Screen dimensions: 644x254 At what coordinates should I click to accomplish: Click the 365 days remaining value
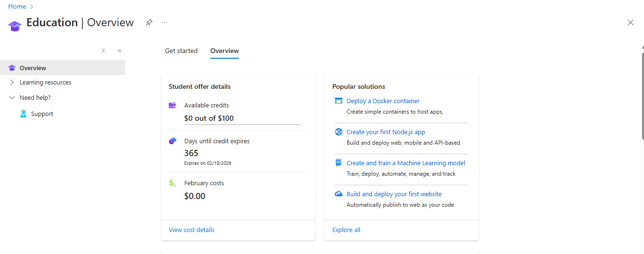point(191,153)
